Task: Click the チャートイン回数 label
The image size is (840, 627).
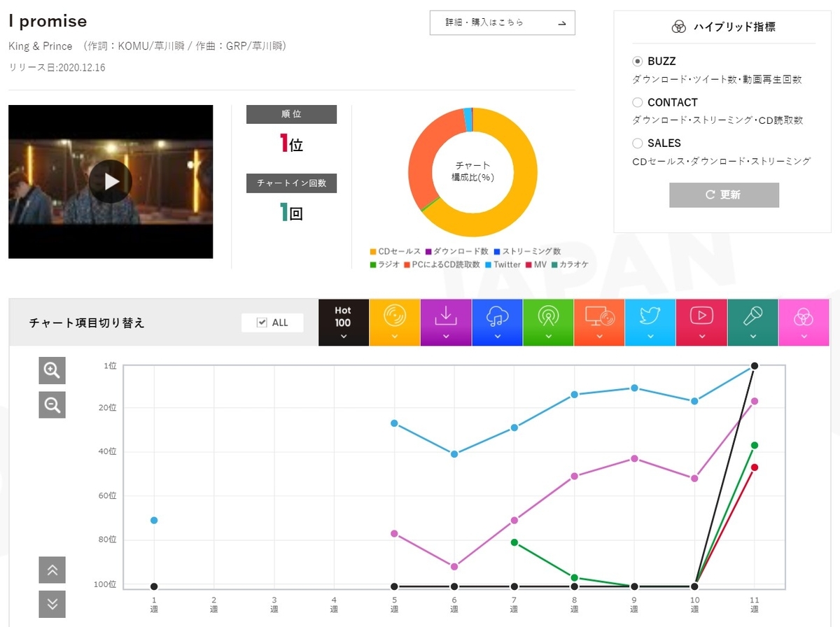Action: pos(291,183)
